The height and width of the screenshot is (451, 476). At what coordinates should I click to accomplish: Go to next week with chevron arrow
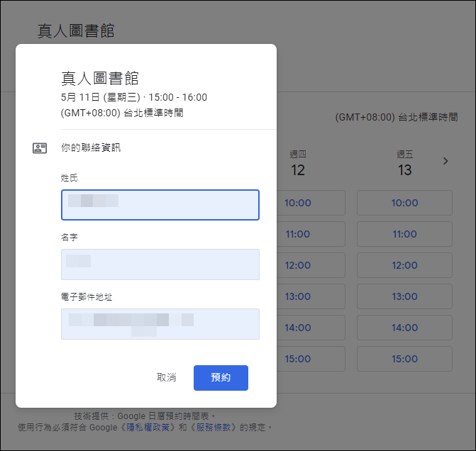pos(445,161)
